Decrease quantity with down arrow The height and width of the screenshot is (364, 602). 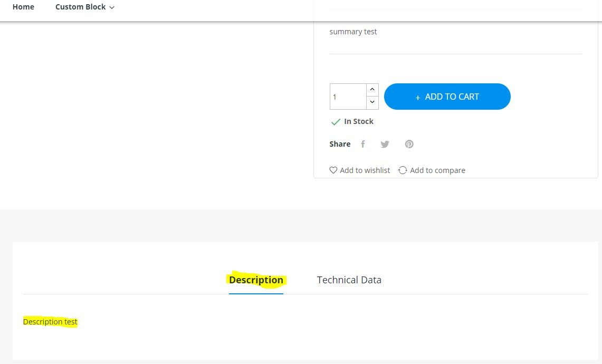point(372,102)
